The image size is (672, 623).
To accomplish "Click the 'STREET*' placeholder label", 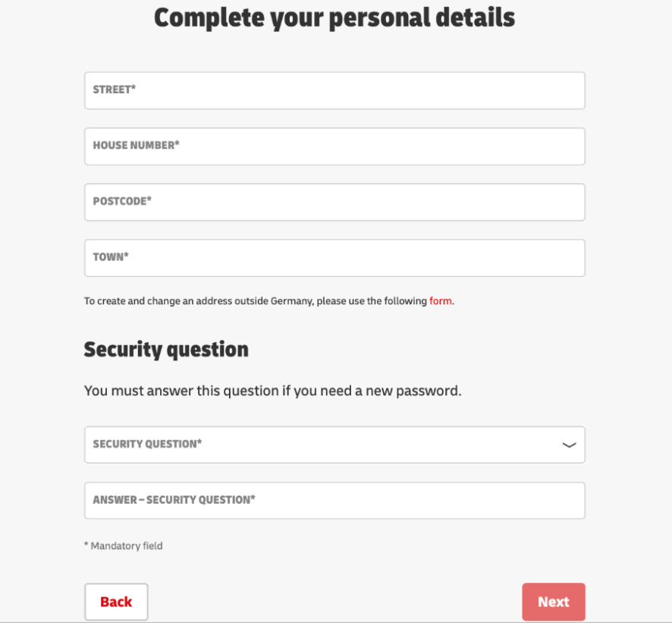I will coord(115,90).
